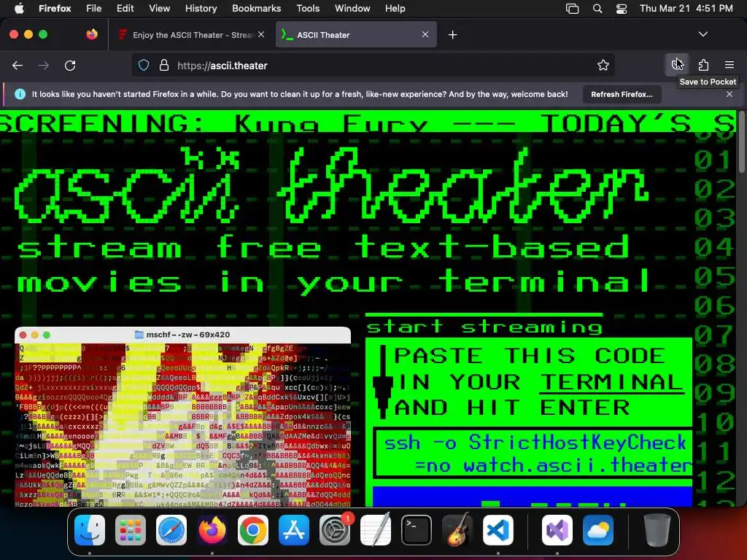This screenshot has width=747, height=560.
Task: Click the ssh command code box
Action: [533, 454]
